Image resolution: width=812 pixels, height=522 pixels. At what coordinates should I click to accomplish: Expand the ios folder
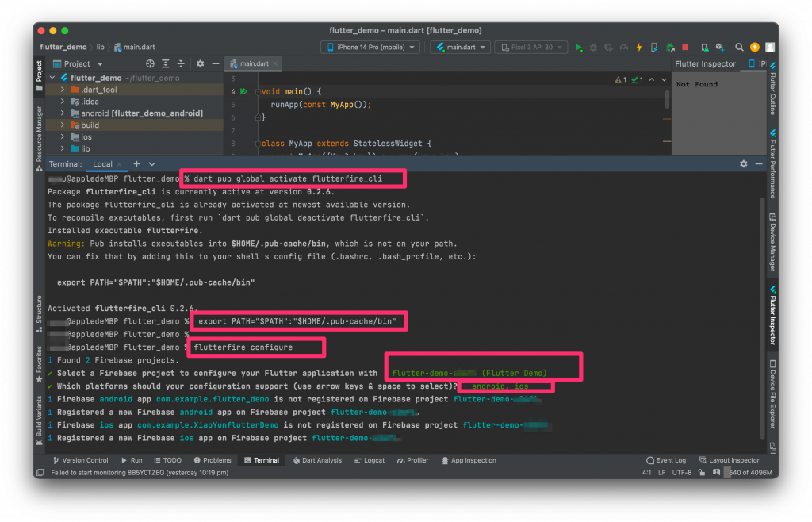tap(63, 136)
